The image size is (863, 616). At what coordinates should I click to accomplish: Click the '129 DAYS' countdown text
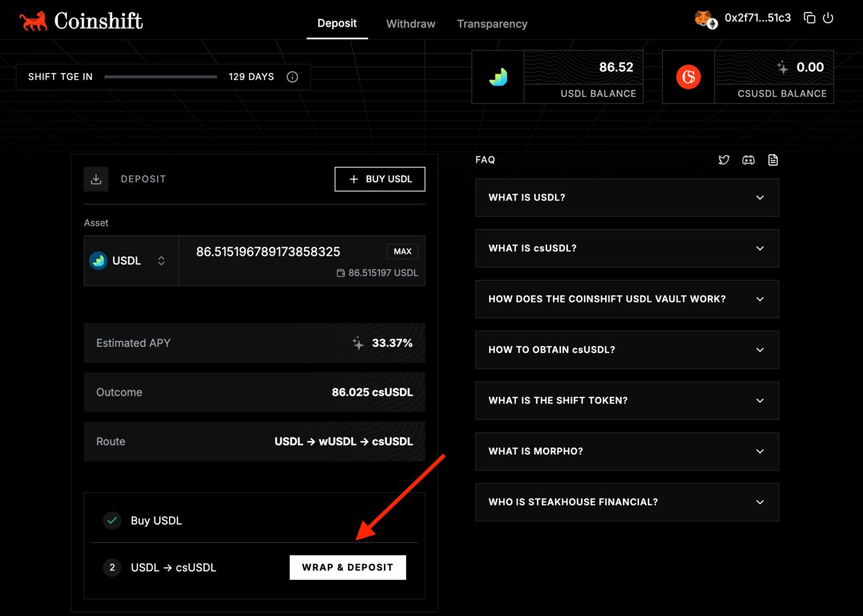251,77
